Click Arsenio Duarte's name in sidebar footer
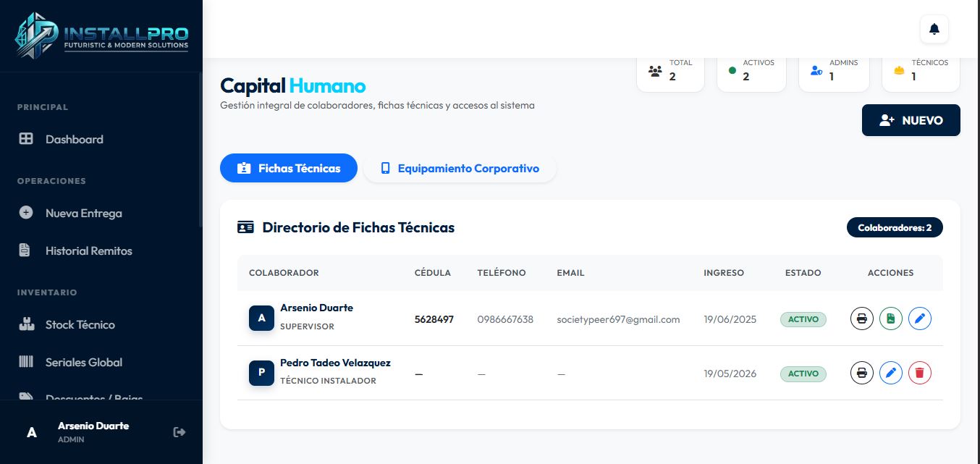 click(x=93, y=426)
